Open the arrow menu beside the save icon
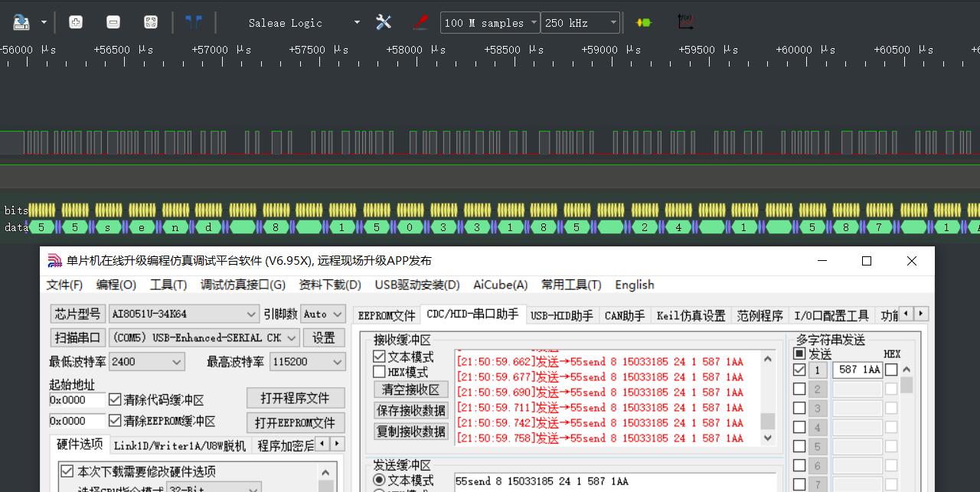The width and height of the screenshot is (980, 492). tap(43, 22)
